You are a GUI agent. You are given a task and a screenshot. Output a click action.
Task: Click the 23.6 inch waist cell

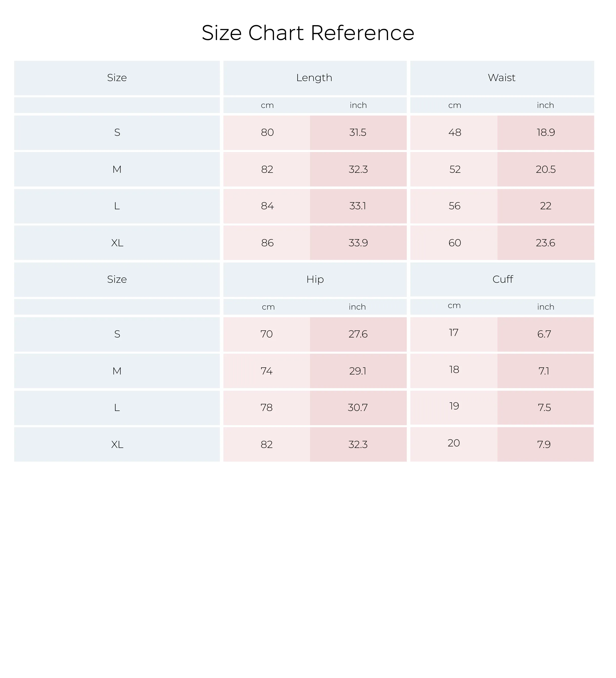click(x=546, y=243)
